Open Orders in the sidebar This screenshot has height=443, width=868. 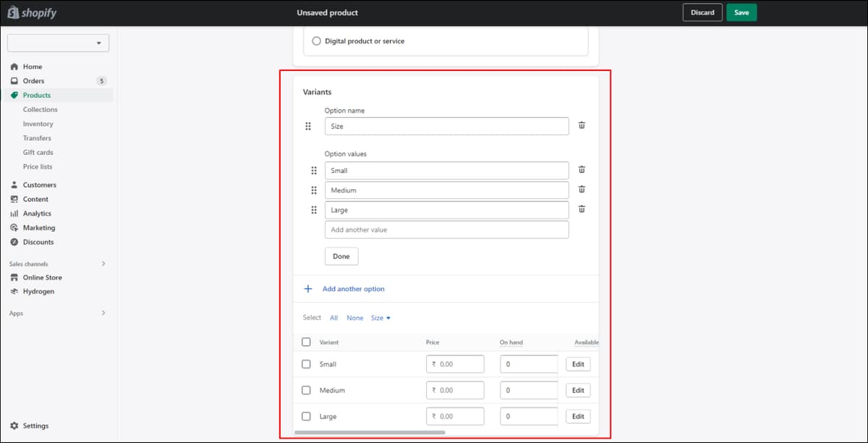(x=33, y=81)
